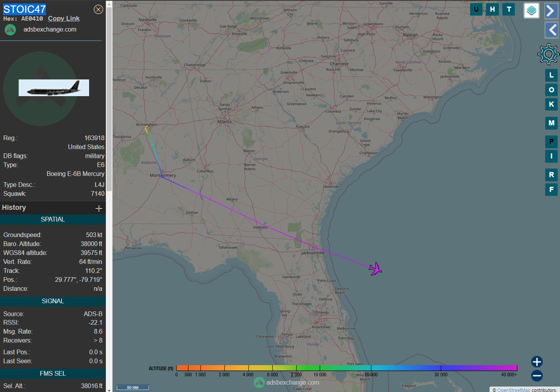
Task: Toggle the H map button
Action: [x=493, y=9]
